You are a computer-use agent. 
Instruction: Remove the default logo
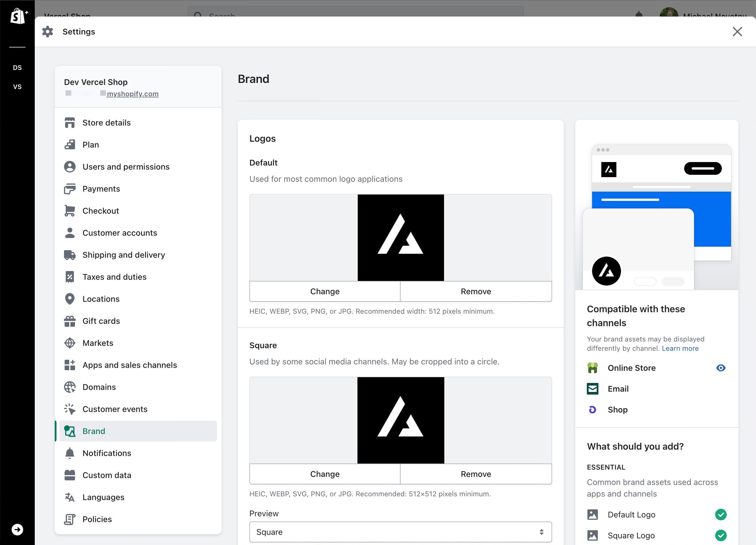point(476,291)
